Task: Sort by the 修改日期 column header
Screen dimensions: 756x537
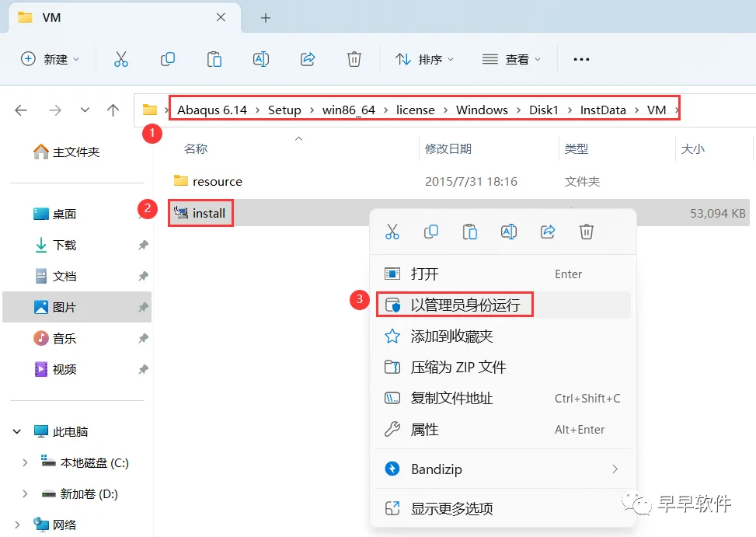Action: coord(448,149)
